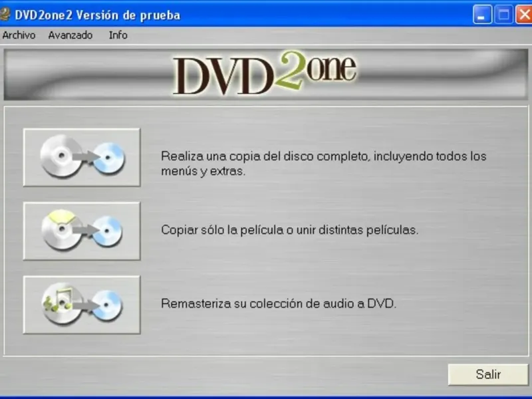Open the Info menu
The image size is (532, 399).
click(118, 35)
